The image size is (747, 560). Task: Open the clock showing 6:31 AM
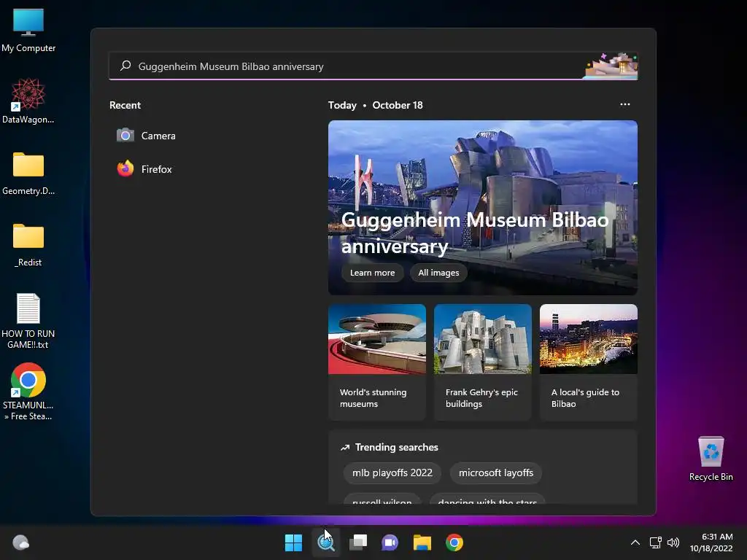tap(711, 542)
